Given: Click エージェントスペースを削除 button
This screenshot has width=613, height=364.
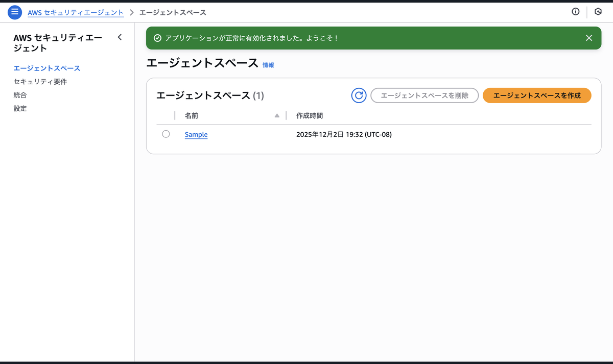Looking at the screenshot, I should [425, 95].
